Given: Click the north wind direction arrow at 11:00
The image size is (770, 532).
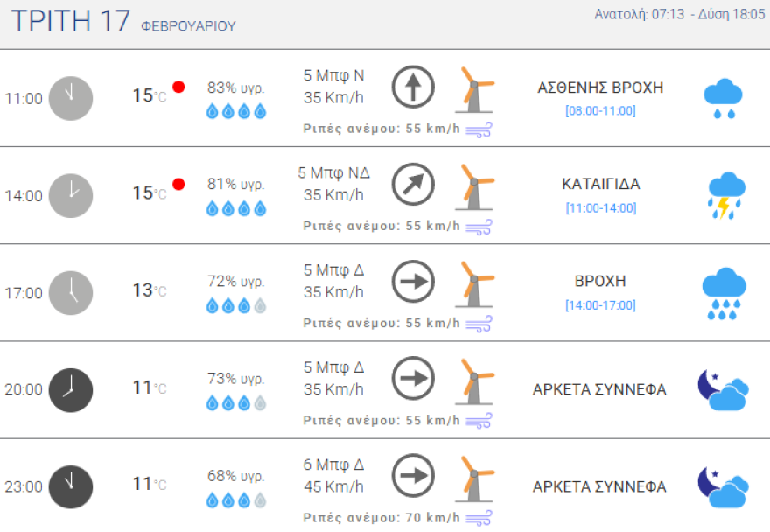Looking at the screenshot, I should click(x=413, y=87).
